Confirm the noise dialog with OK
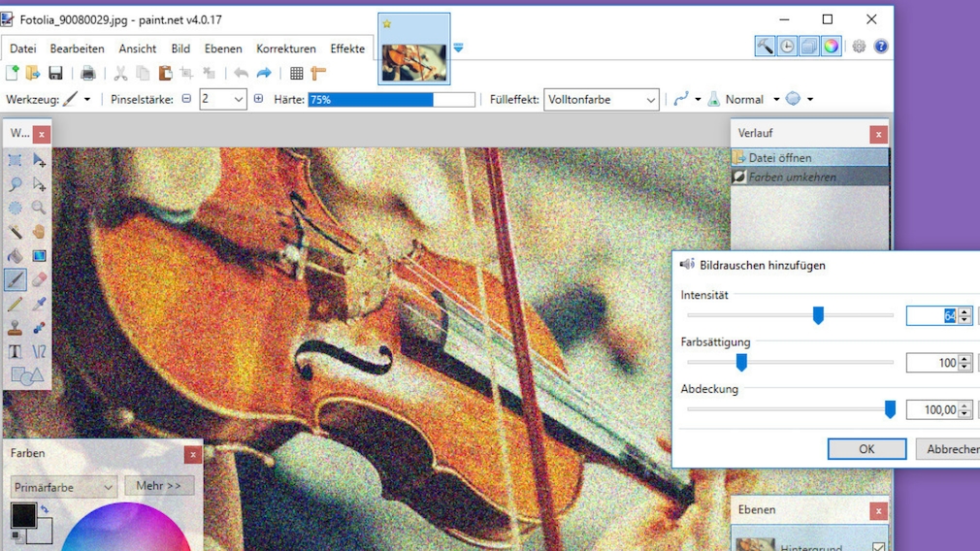980x551 pixels. pyautogui.click(x=866, y=449)
